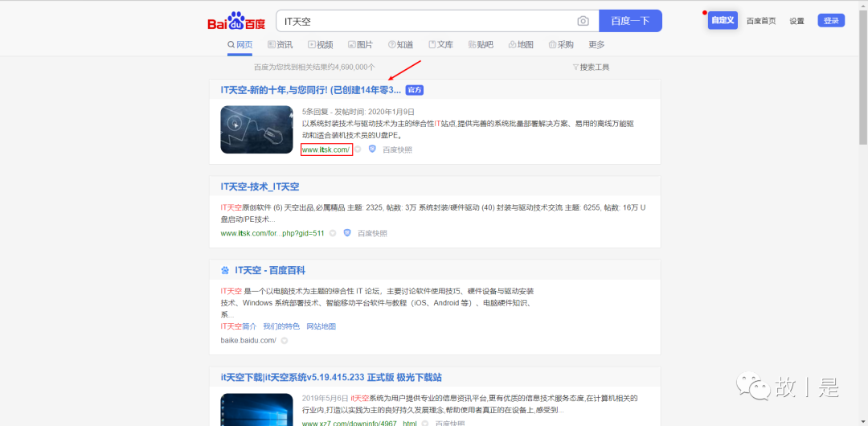Switch to the 资讯 tab
Image resolution: width=868 pixels, height=426 pixels.
[280, 45]
